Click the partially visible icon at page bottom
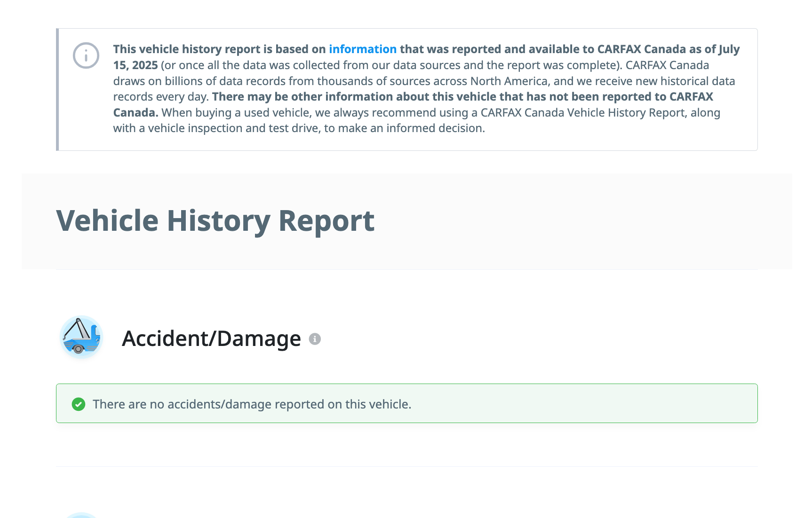 81,515
